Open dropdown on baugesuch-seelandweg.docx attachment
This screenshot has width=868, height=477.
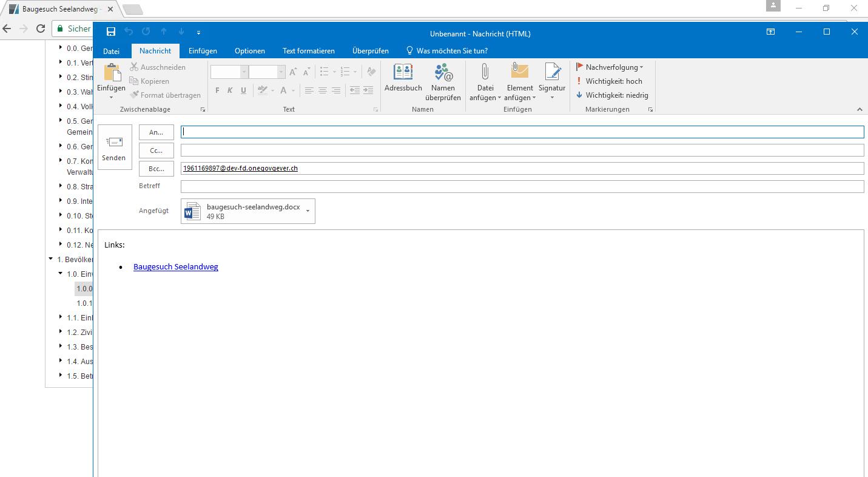(308, 211)
